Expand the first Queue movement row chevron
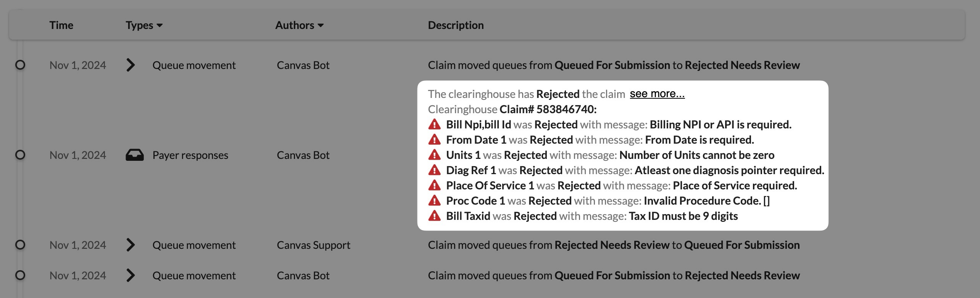 pos(131,65)
